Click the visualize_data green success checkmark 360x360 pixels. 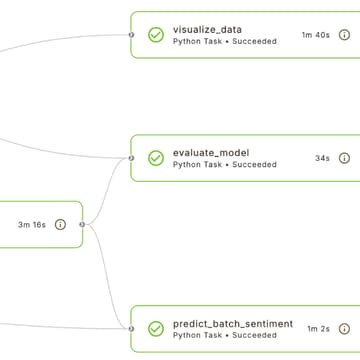click(x=156, y=35)
